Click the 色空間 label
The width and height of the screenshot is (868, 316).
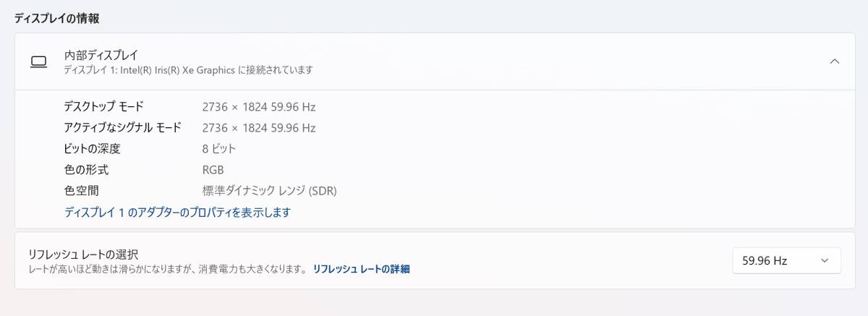(81, 191)
